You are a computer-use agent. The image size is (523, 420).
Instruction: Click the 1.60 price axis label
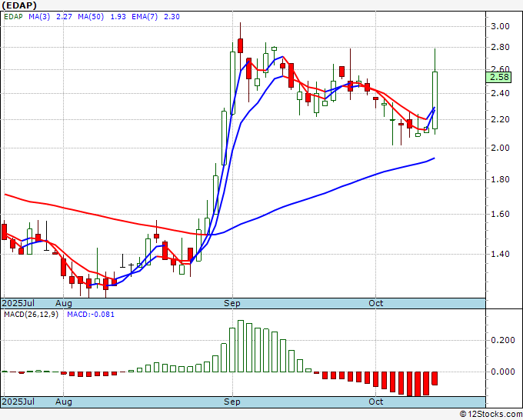pyautogui.click(x=501, y=214)
